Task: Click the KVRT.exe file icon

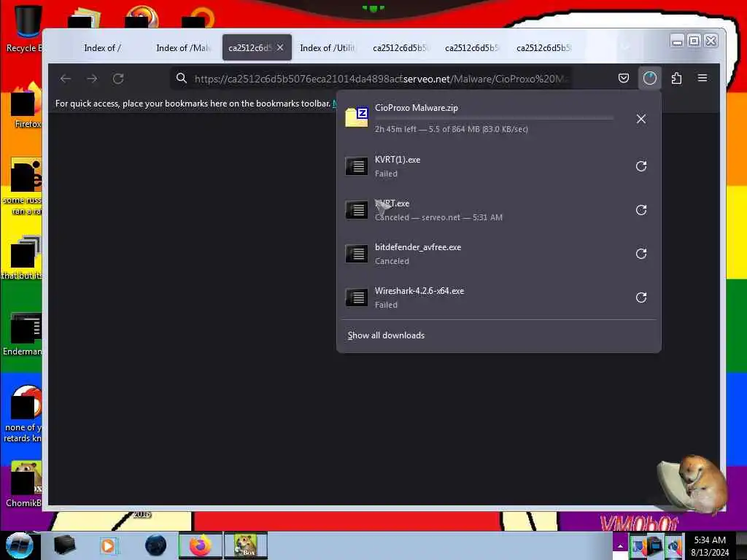Action: [x=357, y=210]
